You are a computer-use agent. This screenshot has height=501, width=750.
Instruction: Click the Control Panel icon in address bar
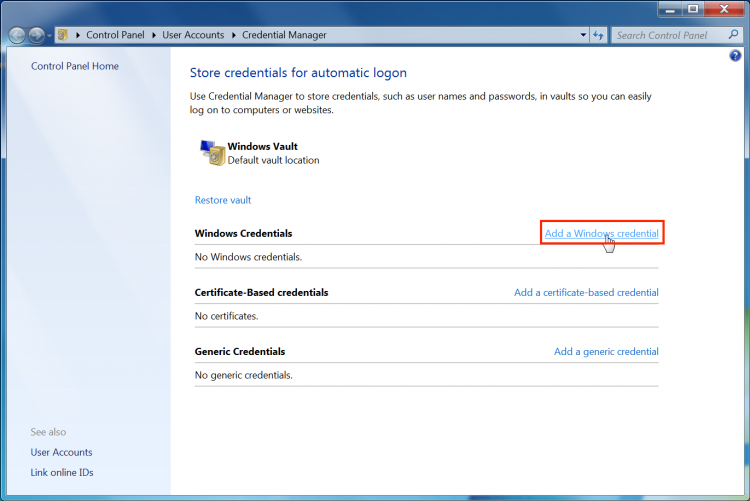(x=63, y=34)
